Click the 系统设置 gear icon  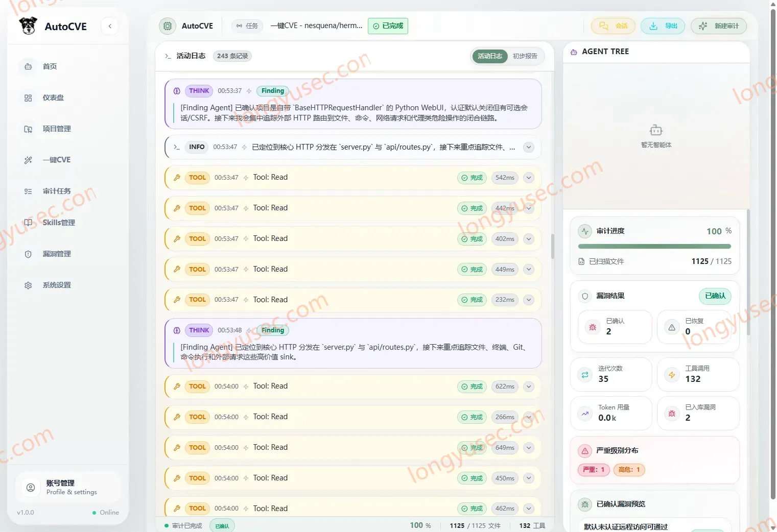[x=28, y=285]
